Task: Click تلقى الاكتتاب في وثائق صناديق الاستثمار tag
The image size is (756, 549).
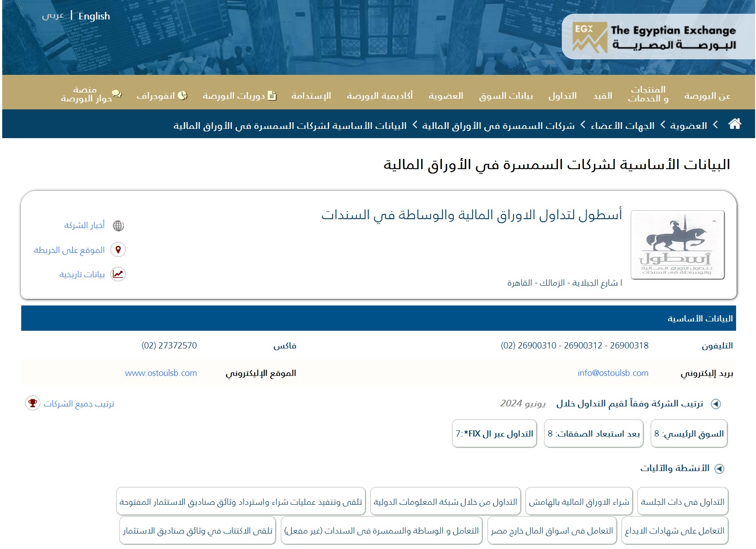Action: coord(198,530)
